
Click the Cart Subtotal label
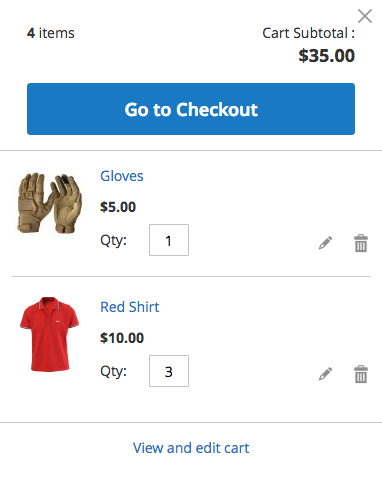[308, 33]
